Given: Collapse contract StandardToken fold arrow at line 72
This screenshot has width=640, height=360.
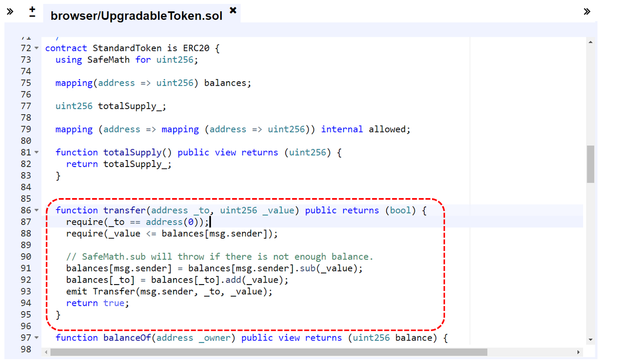Looking at the screenshot, I should [x=36, y=48].
